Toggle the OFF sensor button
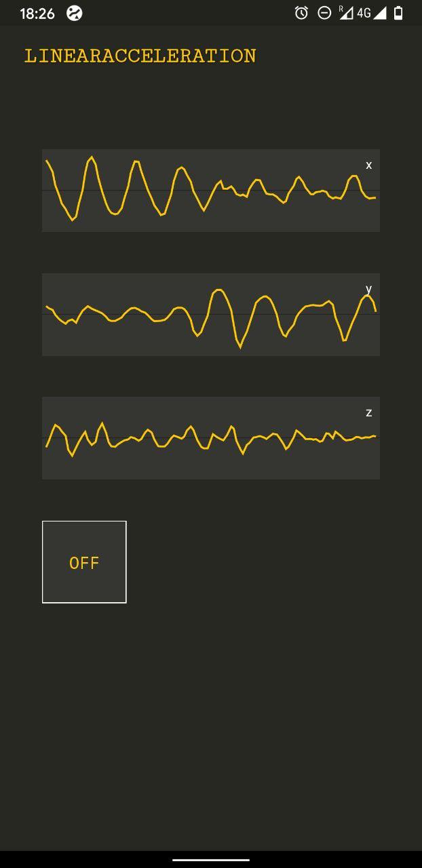Screen dimensions: 422x868 [84, 562]
